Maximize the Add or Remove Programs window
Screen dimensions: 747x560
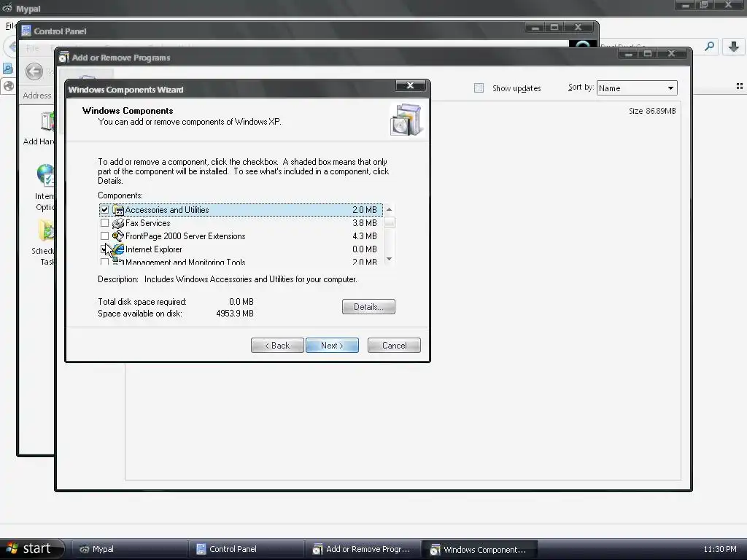pos(648,54)
